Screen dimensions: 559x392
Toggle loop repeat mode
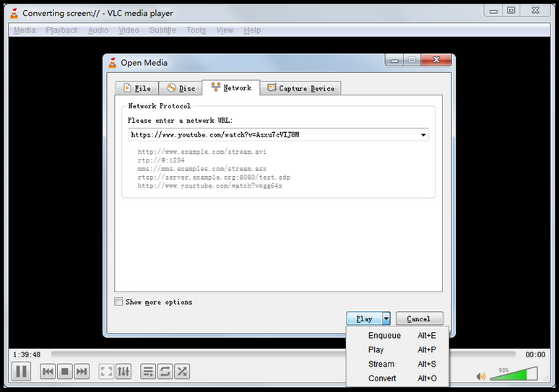tap(165, 372)
